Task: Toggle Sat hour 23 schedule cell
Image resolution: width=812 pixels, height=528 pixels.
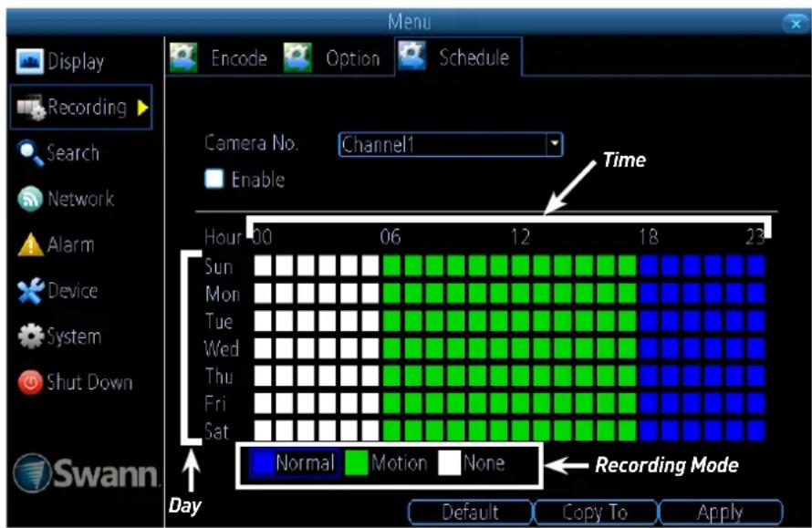Action: tap(755, 430)
